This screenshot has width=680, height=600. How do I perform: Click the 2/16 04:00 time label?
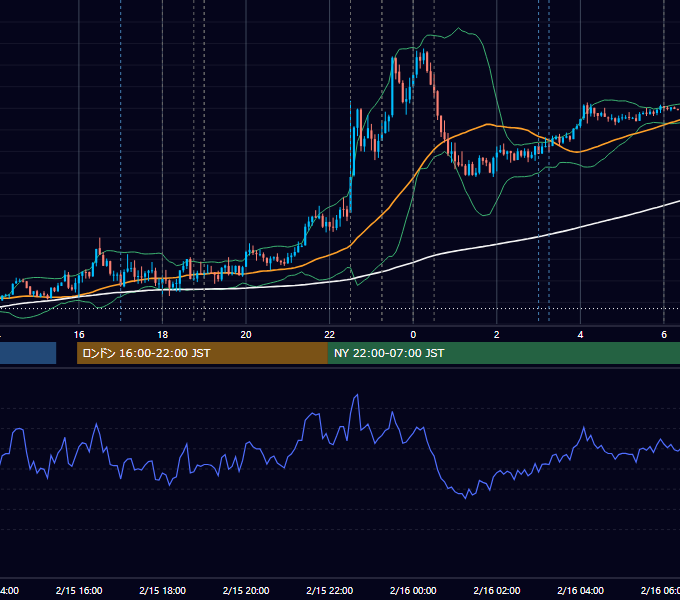[x=580, y=590]
